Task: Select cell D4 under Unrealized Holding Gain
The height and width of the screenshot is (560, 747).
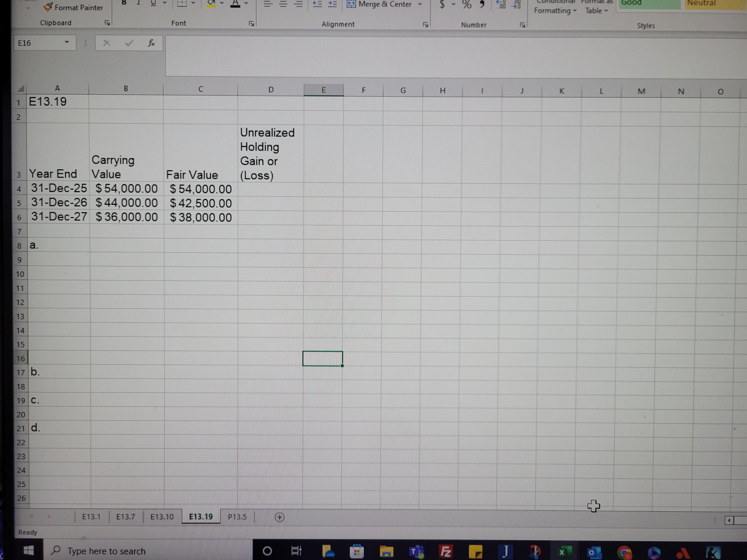Action: (270, 189)
